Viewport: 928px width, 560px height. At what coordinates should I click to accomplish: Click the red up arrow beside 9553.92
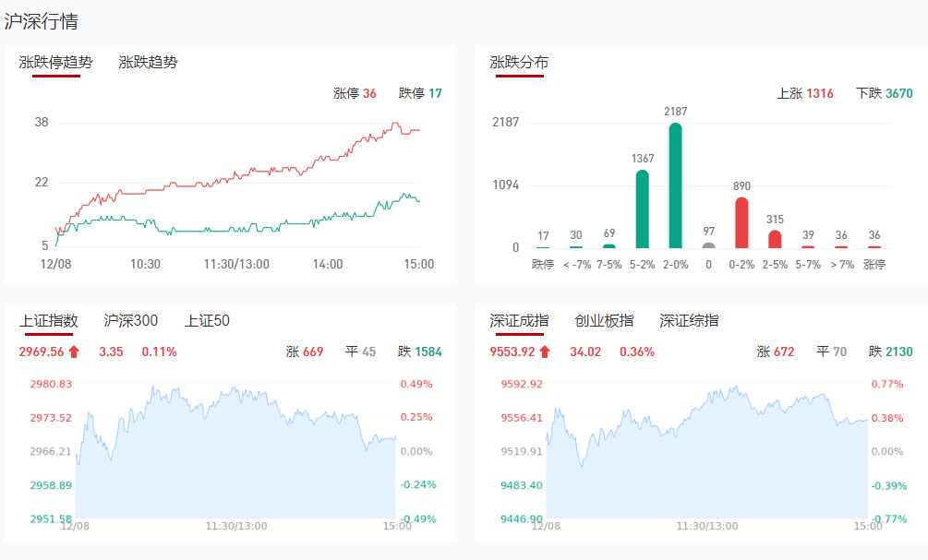[545, 351]
